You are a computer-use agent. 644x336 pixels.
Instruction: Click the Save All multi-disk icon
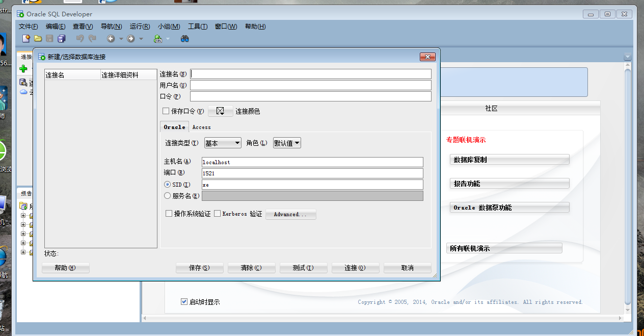pos(62,38)
